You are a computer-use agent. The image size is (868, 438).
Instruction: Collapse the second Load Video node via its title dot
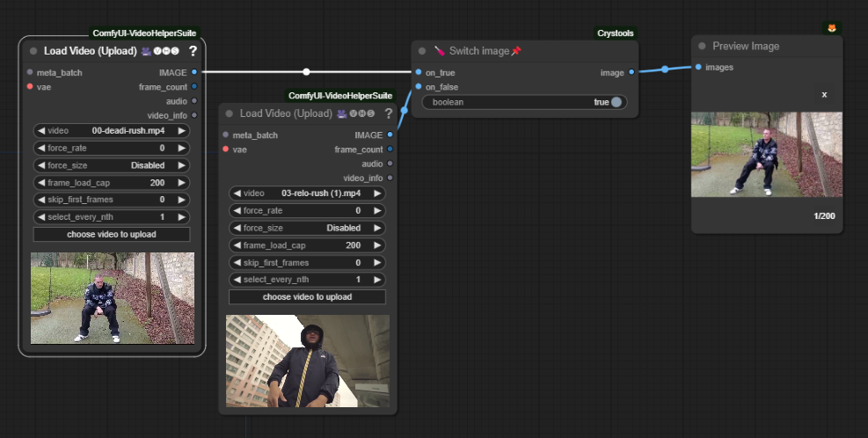[230, 113]
